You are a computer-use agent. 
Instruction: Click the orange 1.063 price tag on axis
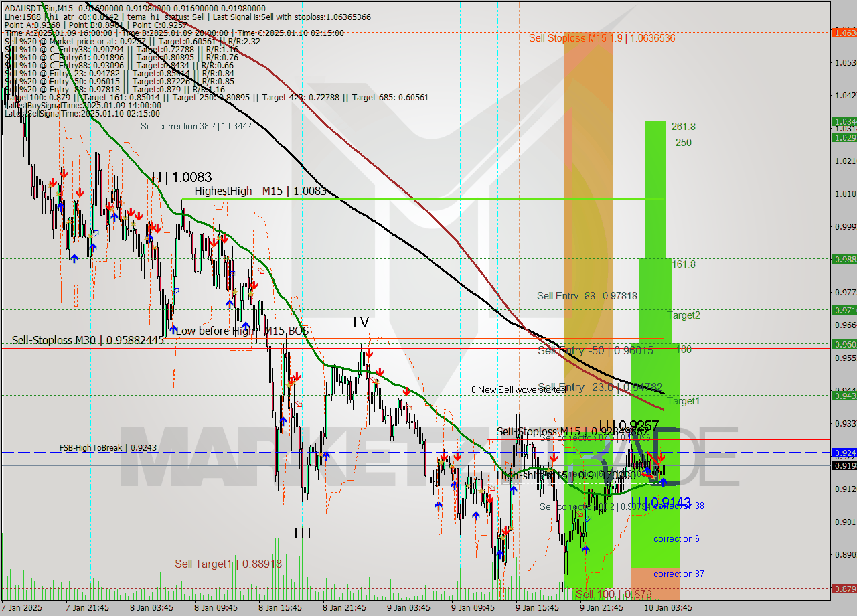point(844,32)
